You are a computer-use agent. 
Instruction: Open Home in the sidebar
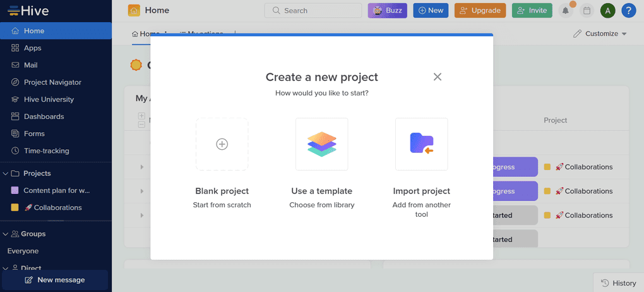(56, 31)
